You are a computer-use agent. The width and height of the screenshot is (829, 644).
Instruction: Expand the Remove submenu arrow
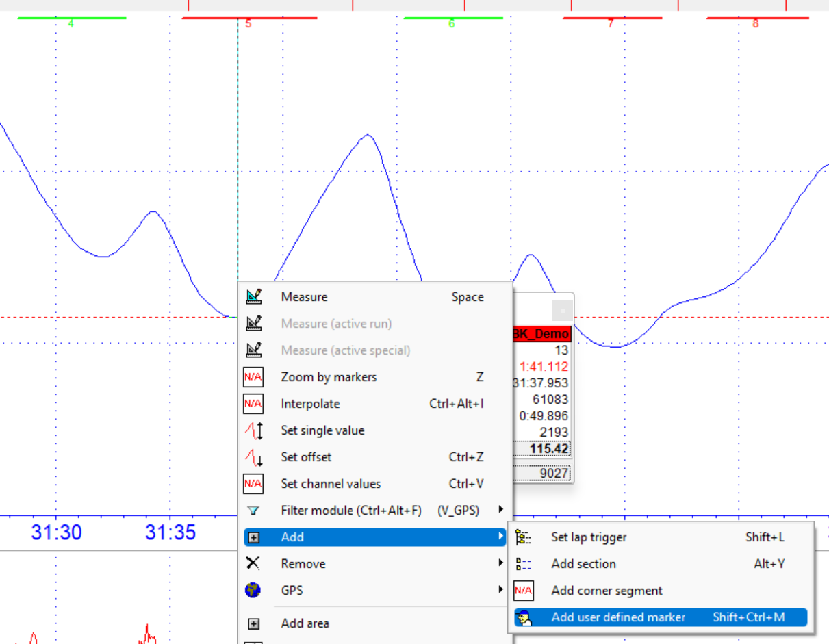501,564
